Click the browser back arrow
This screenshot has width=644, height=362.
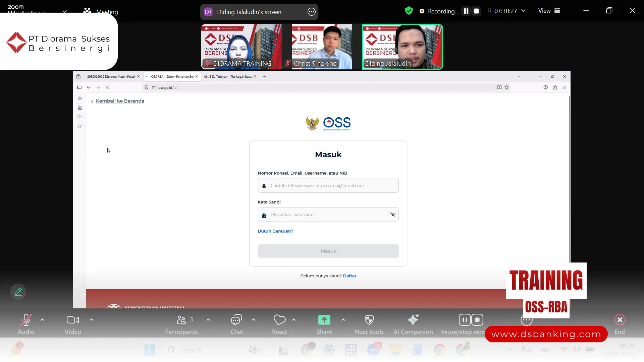89,87
